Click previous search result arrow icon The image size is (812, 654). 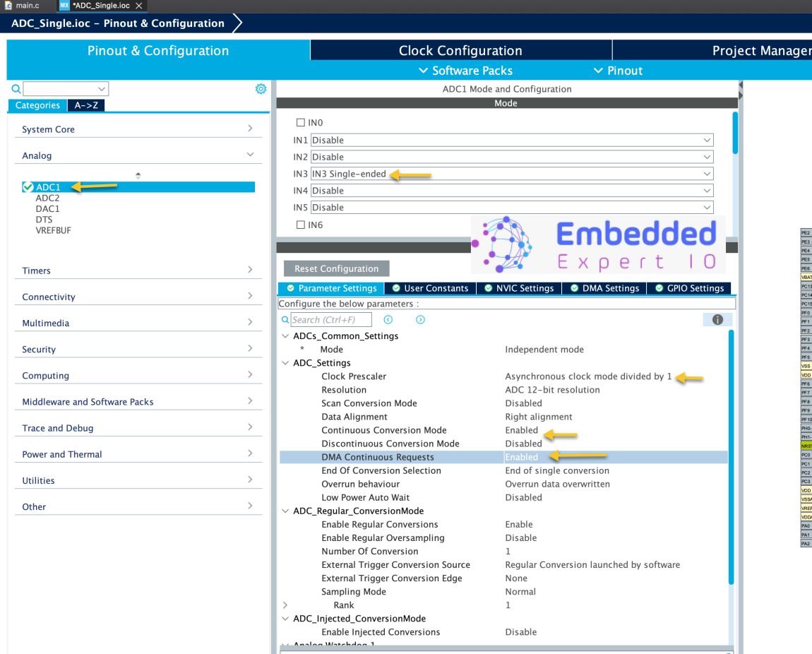click(x=388, y=320)
